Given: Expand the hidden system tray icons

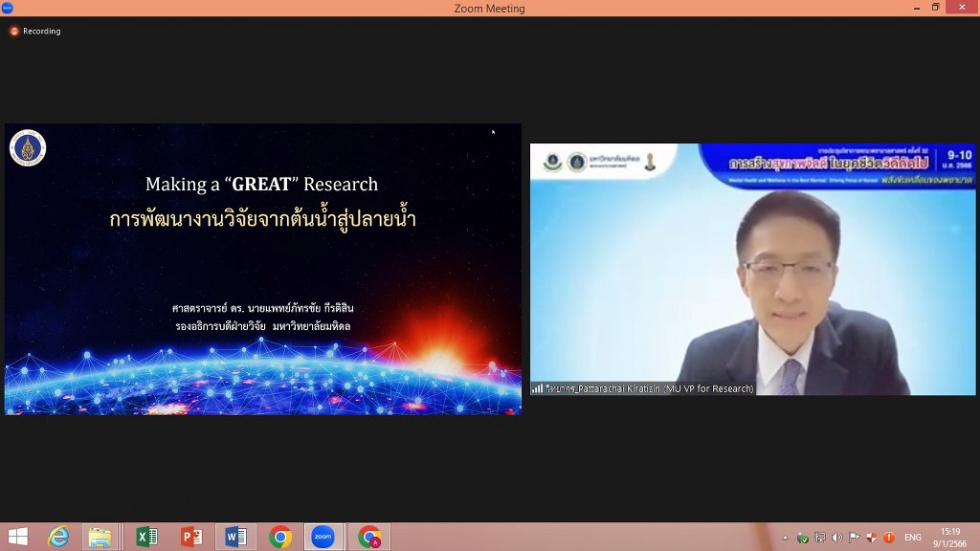Looking at the screenshot, I should [786, 538].
